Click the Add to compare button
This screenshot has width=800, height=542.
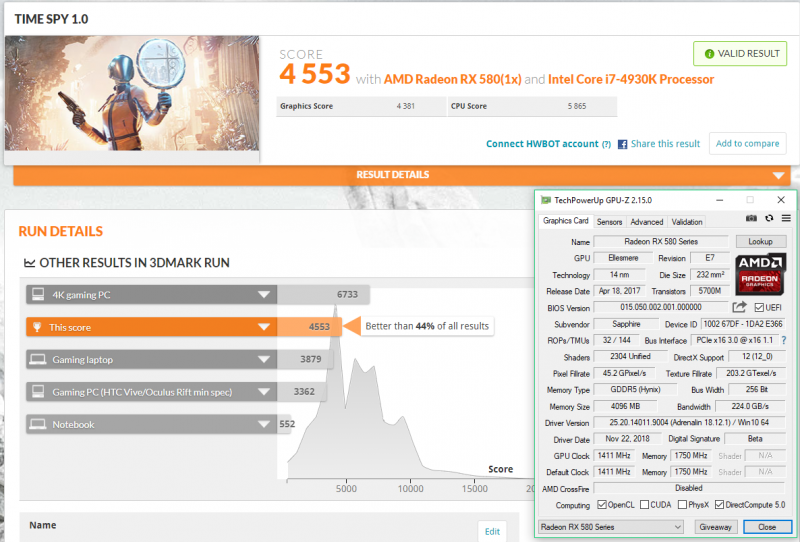click(748, 144)
